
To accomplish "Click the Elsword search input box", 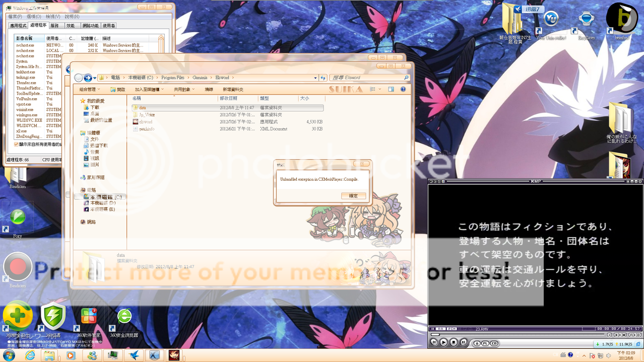I will [x=368, y=78].
